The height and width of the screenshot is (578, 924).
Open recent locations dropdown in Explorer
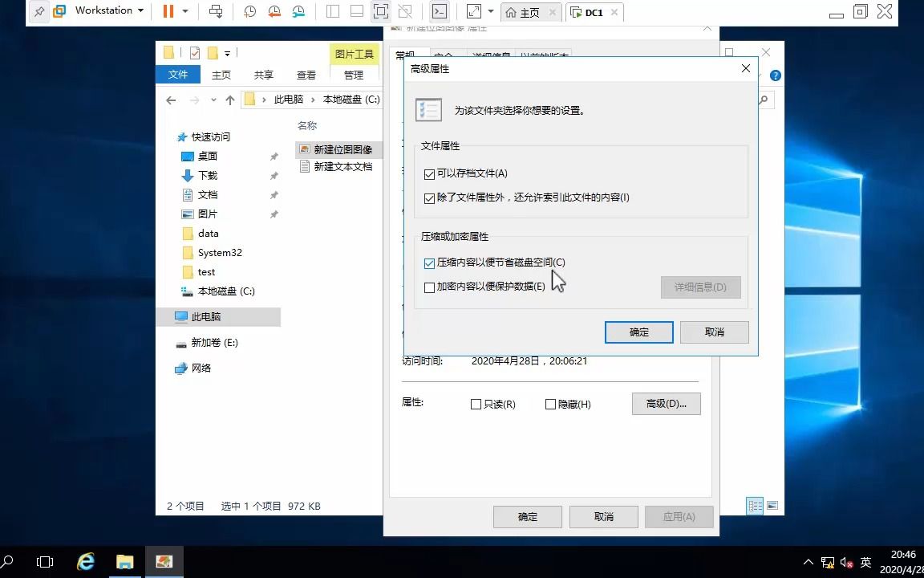pyautogui.click(x=213, y=100)
